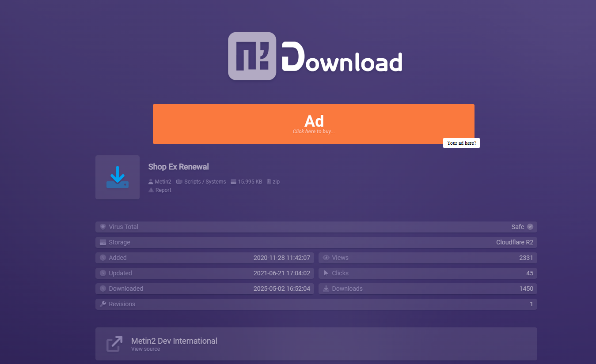The height and width of the screenshot is (364, 596).
Task: Click the 'Your ad here?' label
Action: (x=461, y=143)
